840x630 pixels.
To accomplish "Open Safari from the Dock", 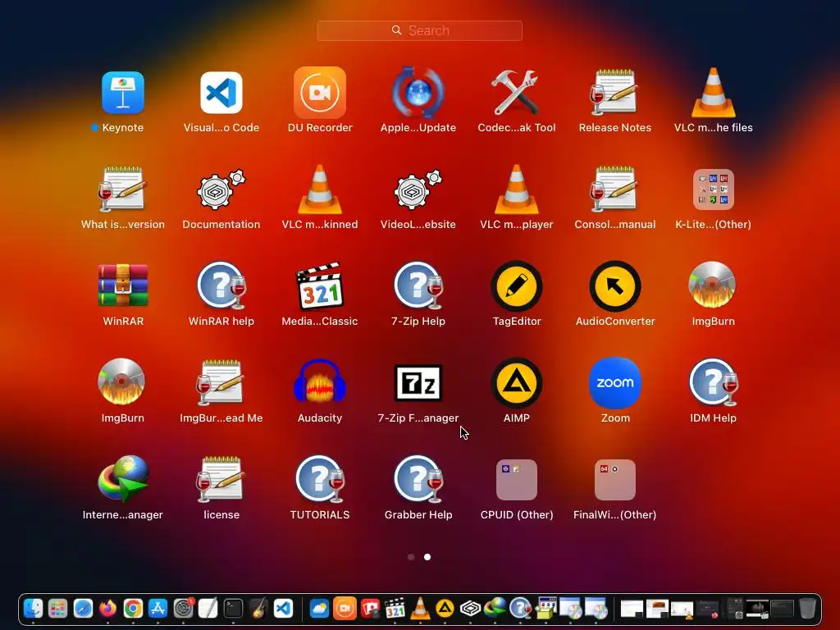I will [x=83, y=609].
